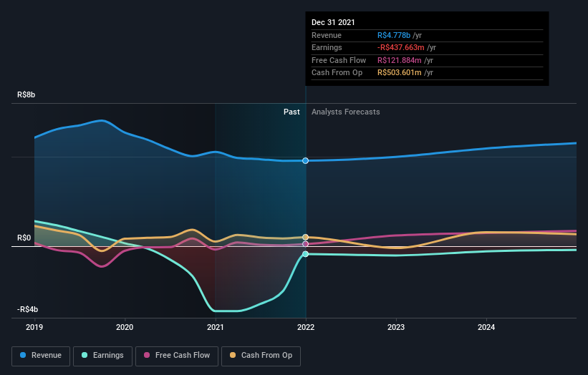
Task: Click the Revenue data point at 2022
Action: (306, 161)
